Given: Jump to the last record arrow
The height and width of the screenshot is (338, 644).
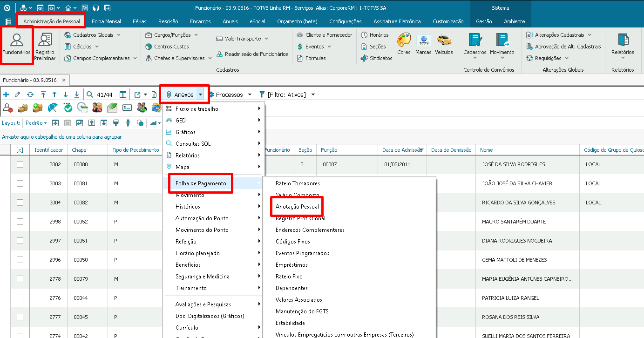Looking at the screenshot, I should tap(77, 95).
